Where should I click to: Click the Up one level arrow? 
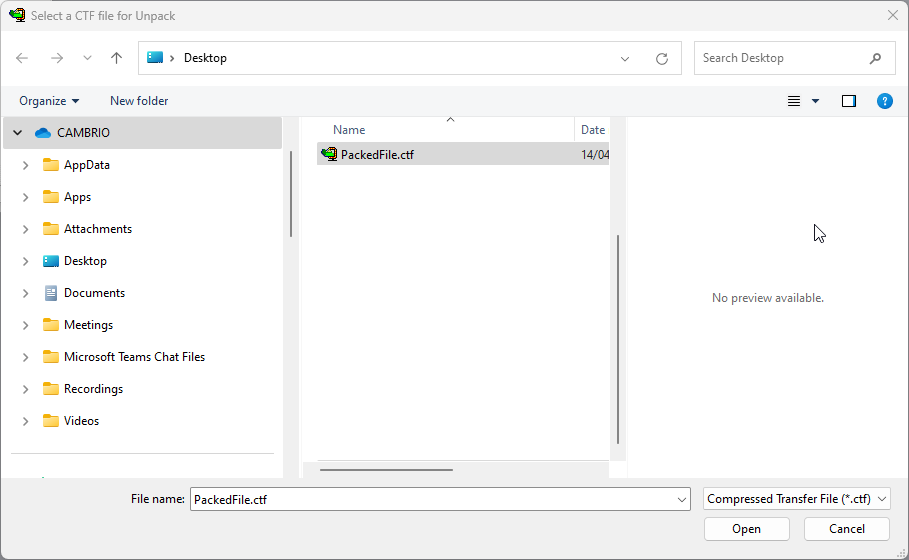coord(116,58)
